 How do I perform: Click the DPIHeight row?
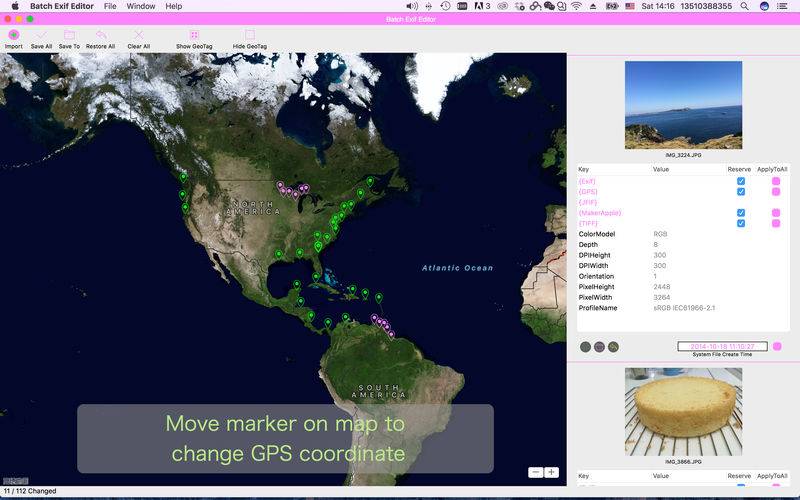pyautogui.click(x=683, y=255)
